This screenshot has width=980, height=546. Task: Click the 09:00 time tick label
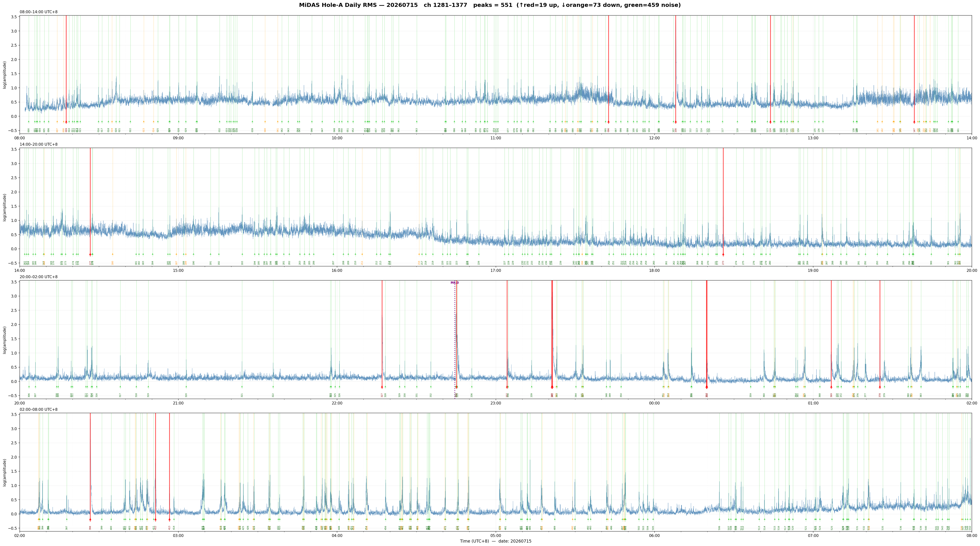click(178, 138)
